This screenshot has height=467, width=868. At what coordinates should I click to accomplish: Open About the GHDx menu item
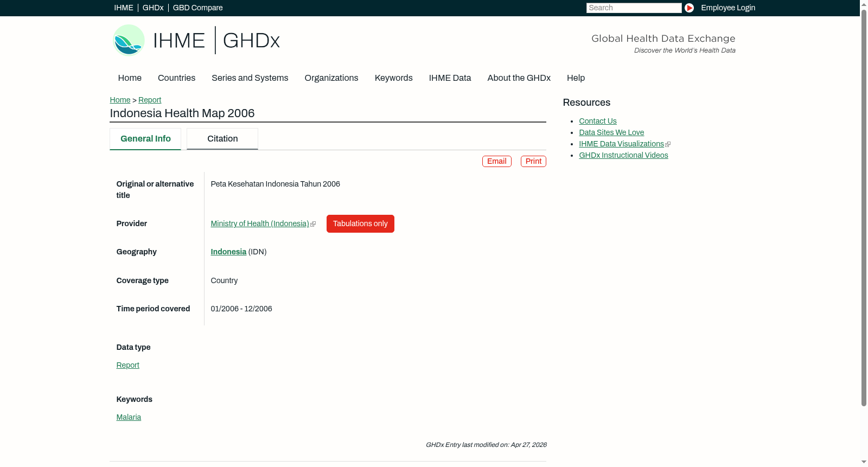519,78
